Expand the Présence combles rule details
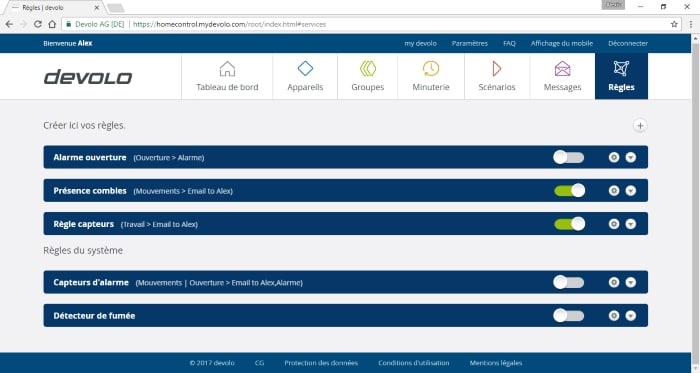 point(630,191)
